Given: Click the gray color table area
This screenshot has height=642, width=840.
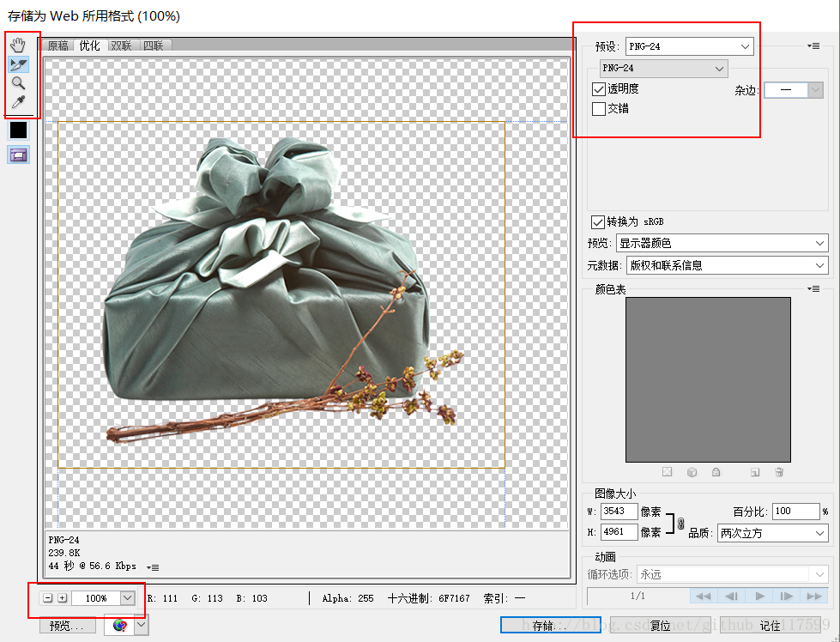Looking at the screenshot, I should click(708, 380).
